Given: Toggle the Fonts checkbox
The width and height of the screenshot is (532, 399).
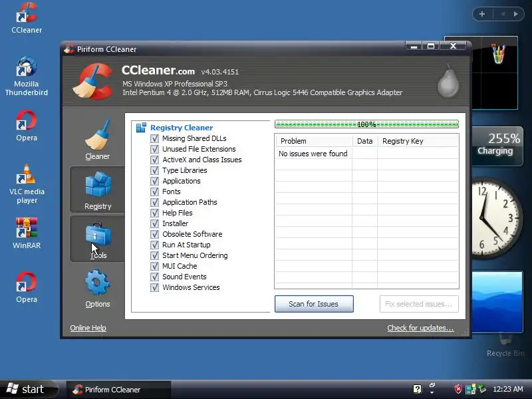Looking at the screenshot, I should (154, 192).
